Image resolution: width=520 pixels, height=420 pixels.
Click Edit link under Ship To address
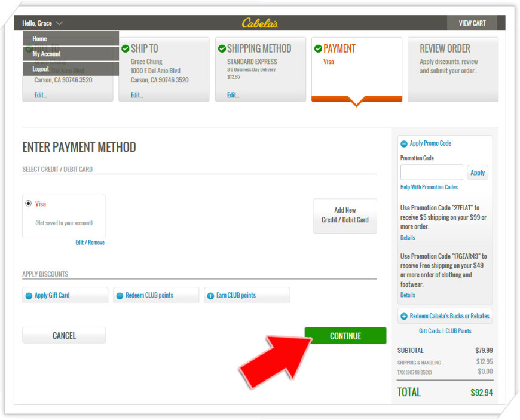[137, 95]
